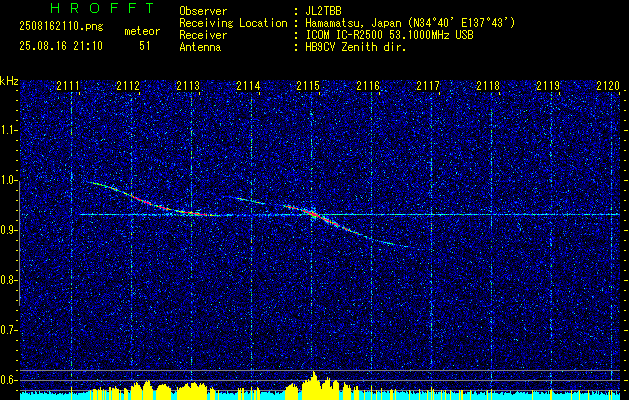Screen dimensions: 629x400
Task: Click the observer callsign JL2TBB
Action: click(323, 11)
